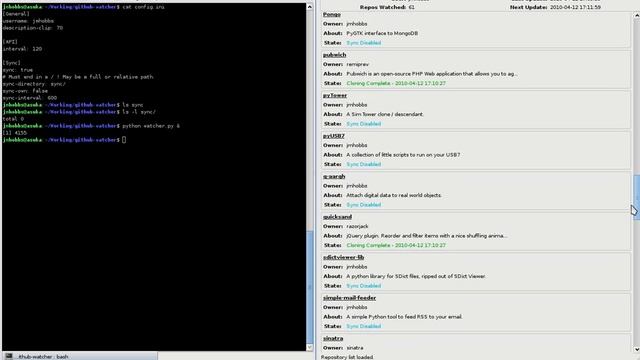The width and height of the screenshot is (640, 360).
Task: Click '[1] 4155' job output in terminal
Action: pos(15,133)
